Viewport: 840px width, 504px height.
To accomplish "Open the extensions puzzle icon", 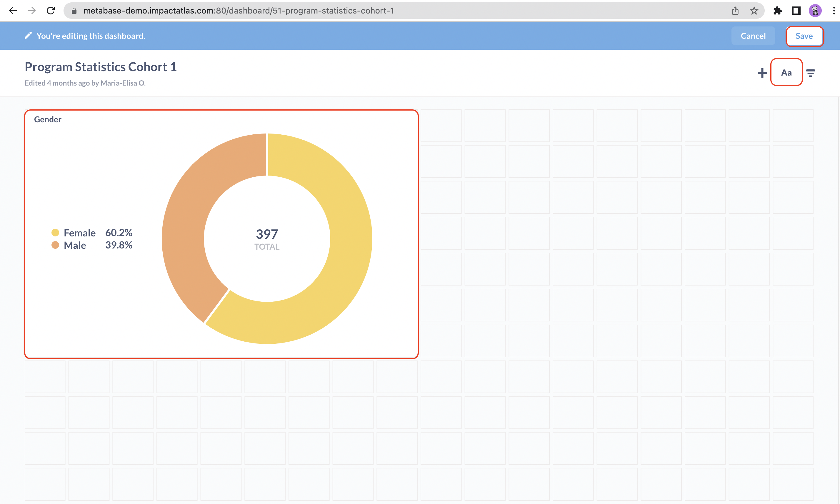I will pyautogui.click(x=777, y=11).
